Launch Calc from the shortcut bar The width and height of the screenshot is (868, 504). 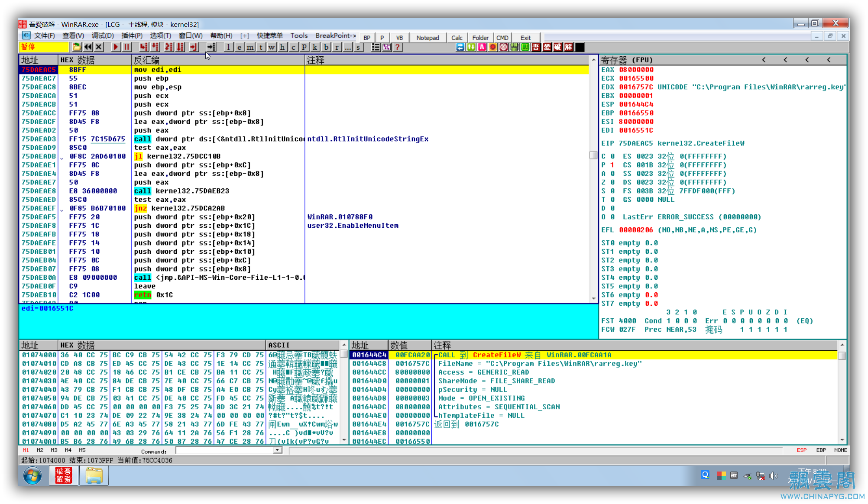[x=457, y=38]
